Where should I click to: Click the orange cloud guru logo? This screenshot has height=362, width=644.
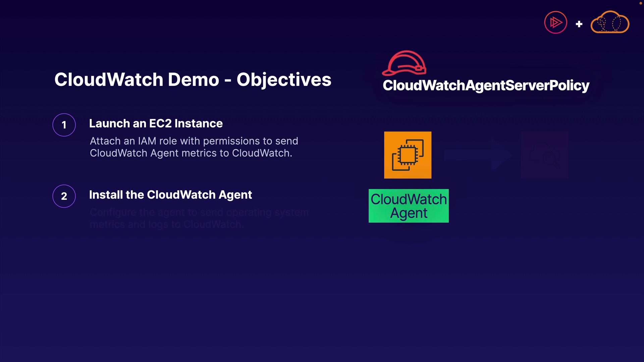[x=609, y=23]
